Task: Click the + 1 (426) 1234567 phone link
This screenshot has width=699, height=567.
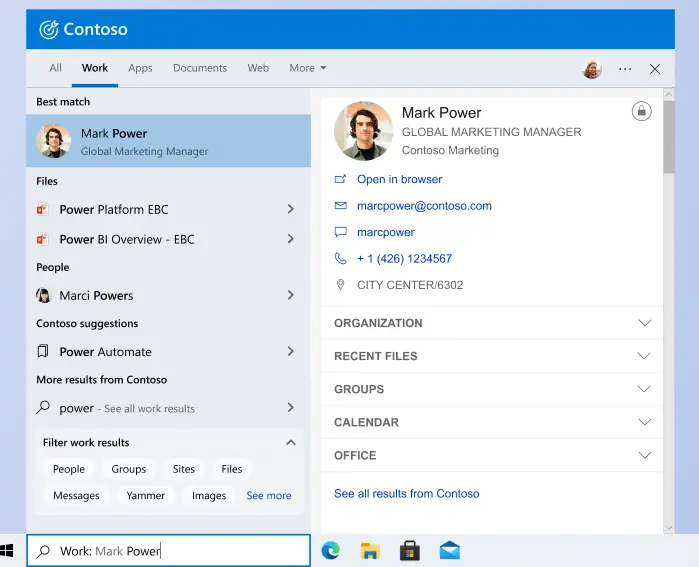Action: (x=404, y=259)
